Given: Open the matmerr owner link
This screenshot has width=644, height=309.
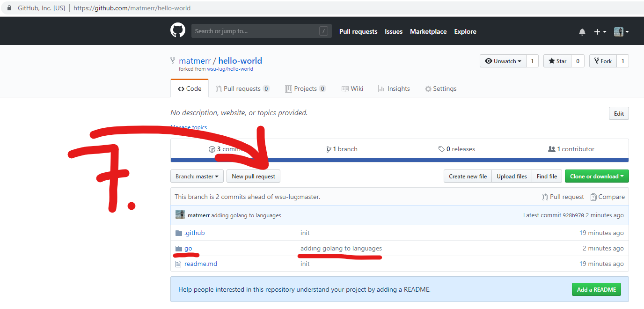Looking at the screenshot, I should [195, 60].
